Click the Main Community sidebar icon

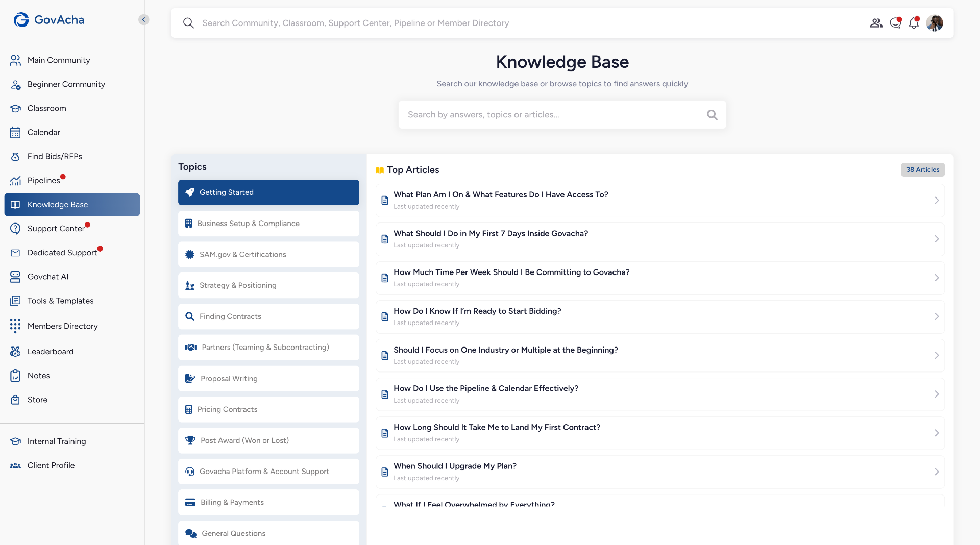[x=15, y=60]
